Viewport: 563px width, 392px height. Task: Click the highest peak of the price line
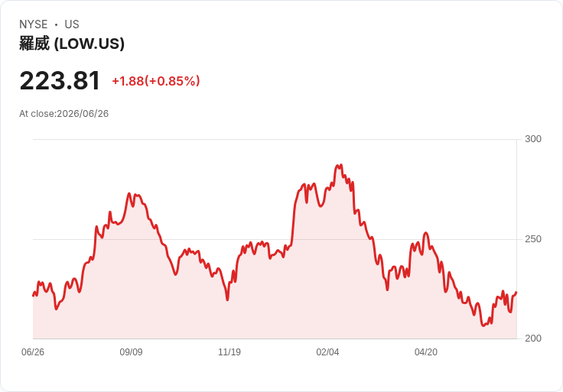coord(339,165)
